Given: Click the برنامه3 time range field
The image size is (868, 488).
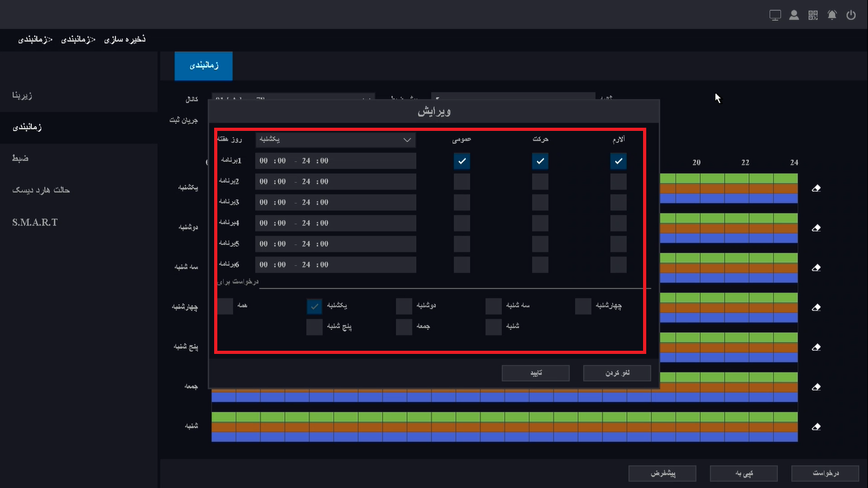Looking at the screenshot, I should click(x=336, y=203).
